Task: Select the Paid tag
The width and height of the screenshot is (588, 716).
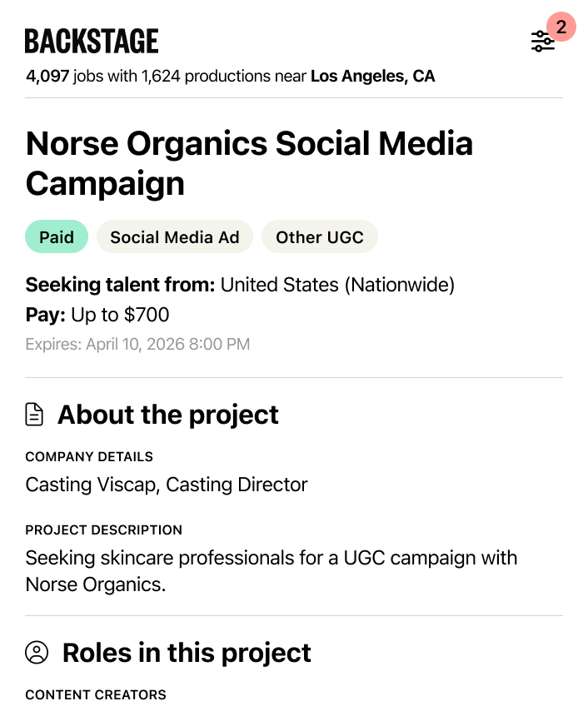Action: pyautogui.click(x=57, y=237)
